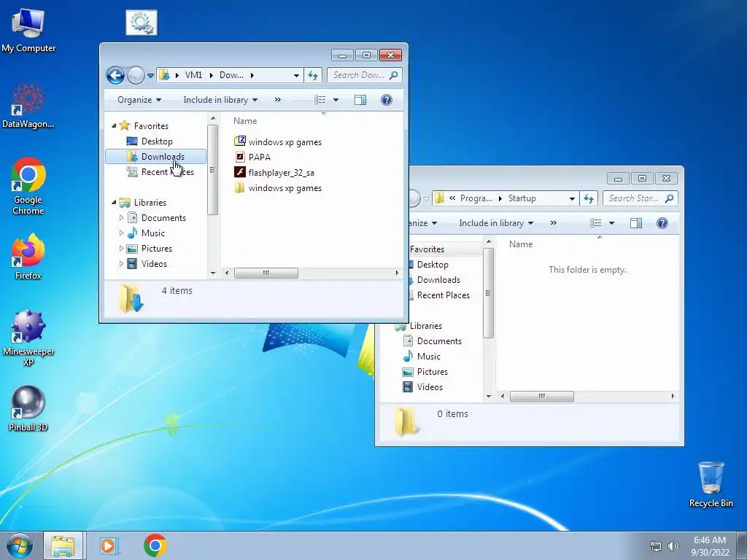747x560 pixels.
Task: Select the windows xp games zip file
Action: (x=278, y=142)
